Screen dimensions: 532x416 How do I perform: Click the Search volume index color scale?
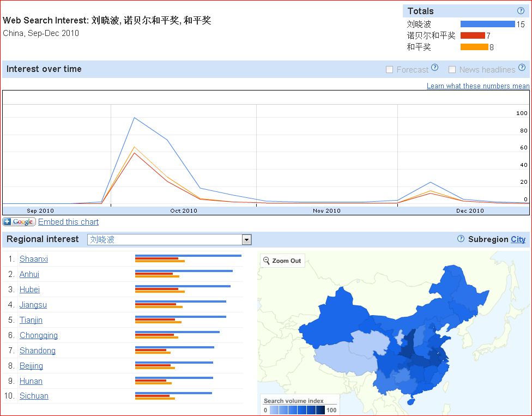[x=297, y=410]
